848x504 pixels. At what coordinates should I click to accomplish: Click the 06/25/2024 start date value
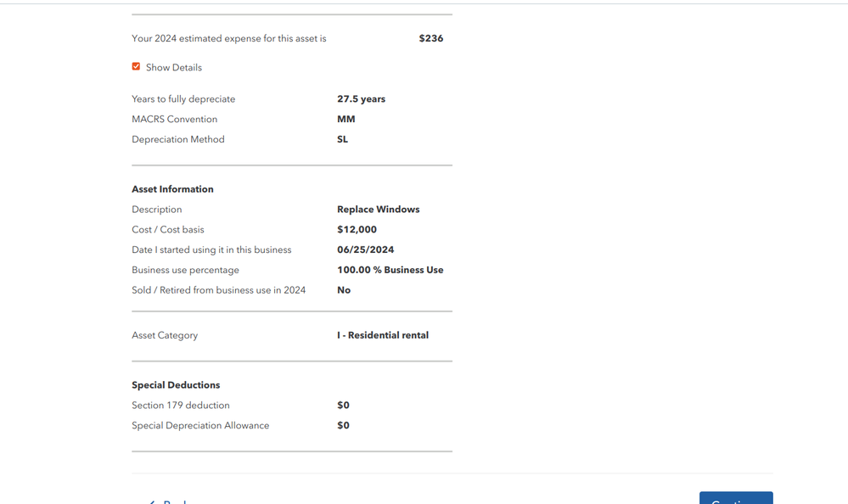click(x=366, y=249)
